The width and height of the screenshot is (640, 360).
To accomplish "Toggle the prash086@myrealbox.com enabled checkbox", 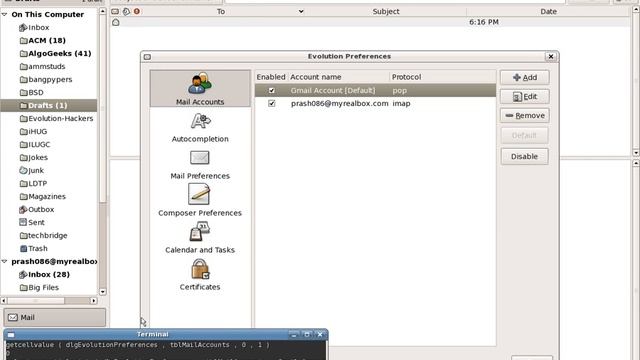I will (271, 104).
